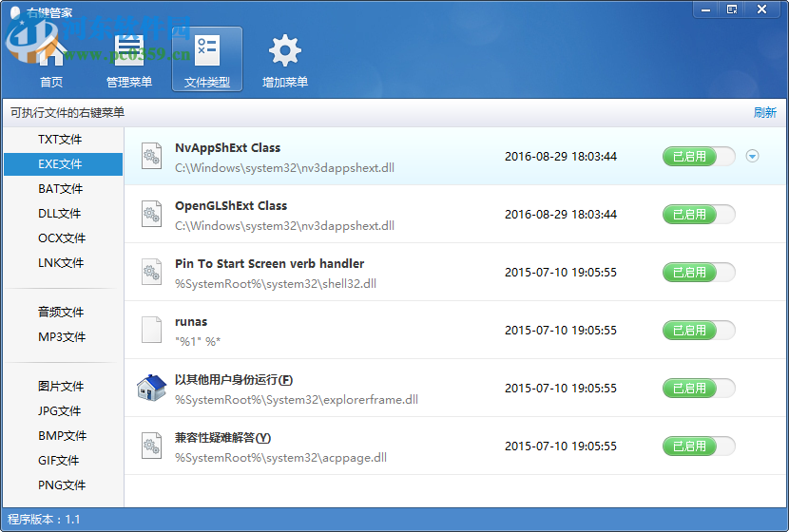Screen dimensions: 789x532
Task: Click the OpenGLShExt Class file icon
Action: [151, 214]
